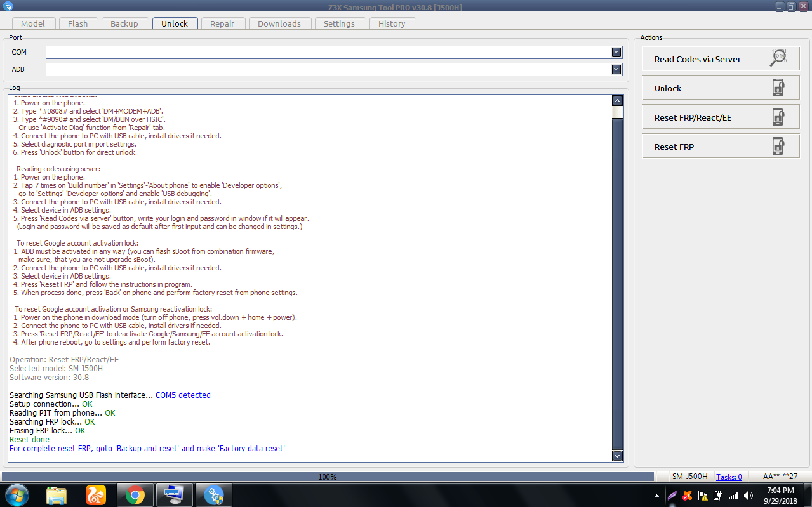The image size is (812, 507).
Task: Switch to the Settings tab
Action: coord(339,23)
